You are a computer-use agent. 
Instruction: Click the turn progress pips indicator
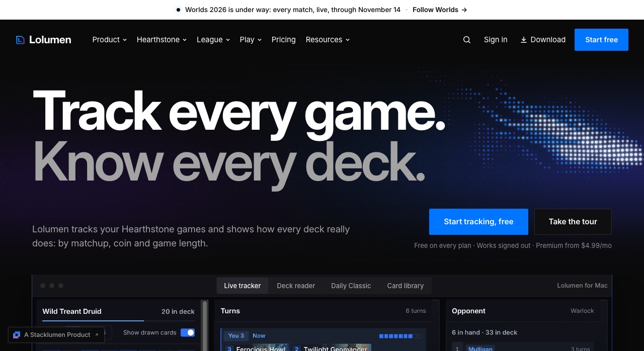401,336
